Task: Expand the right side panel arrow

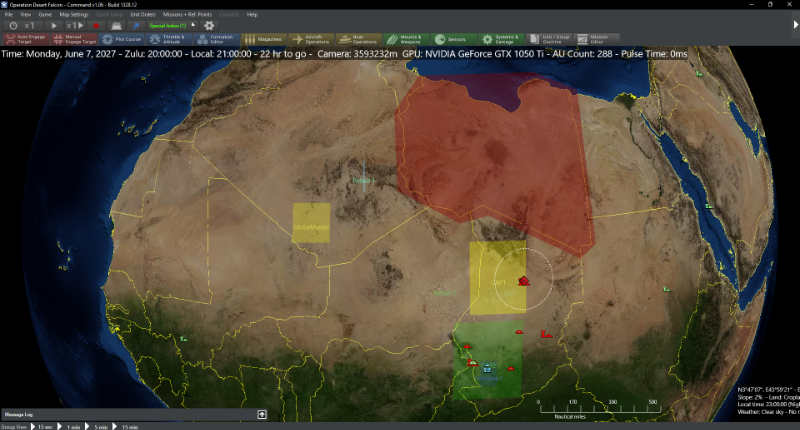Action: click(795, 24)
